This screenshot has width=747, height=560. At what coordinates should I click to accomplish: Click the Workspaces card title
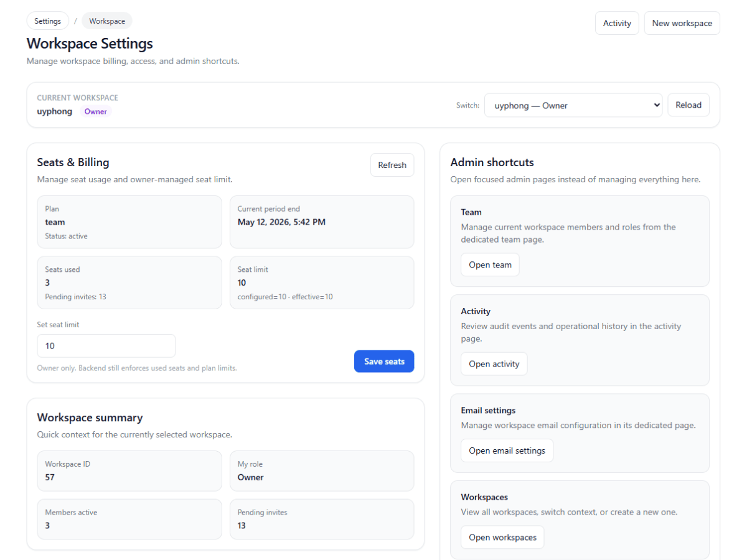click(484, 497)
